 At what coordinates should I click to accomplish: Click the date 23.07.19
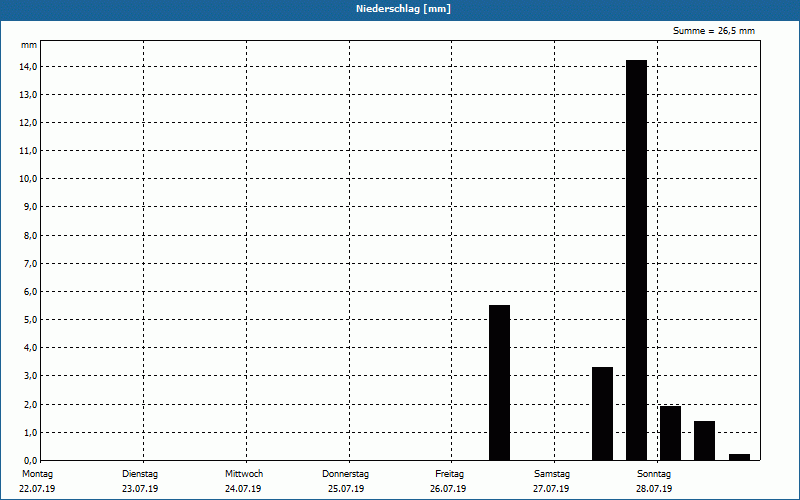(x=140, y=489)
